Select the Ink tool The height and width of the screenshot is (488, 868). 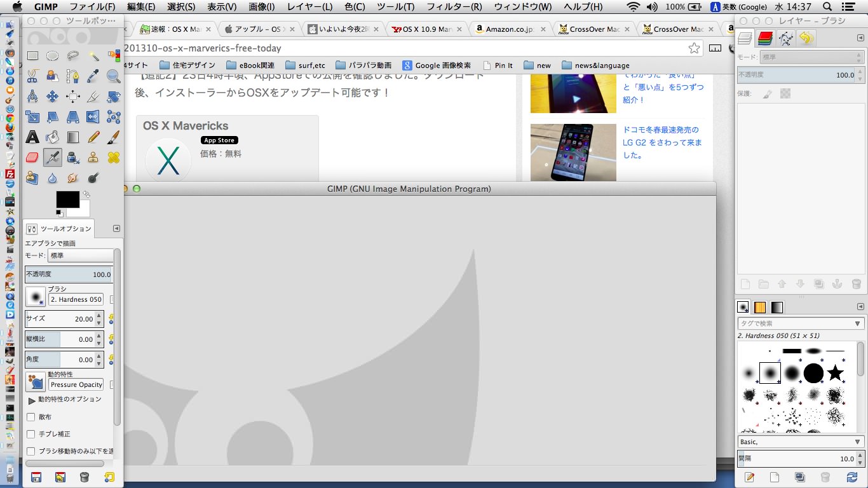73,157
